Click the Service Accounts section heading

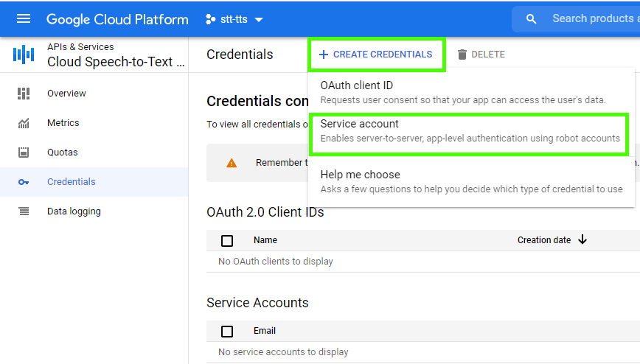pyautogui.click(x=257, y=303)
